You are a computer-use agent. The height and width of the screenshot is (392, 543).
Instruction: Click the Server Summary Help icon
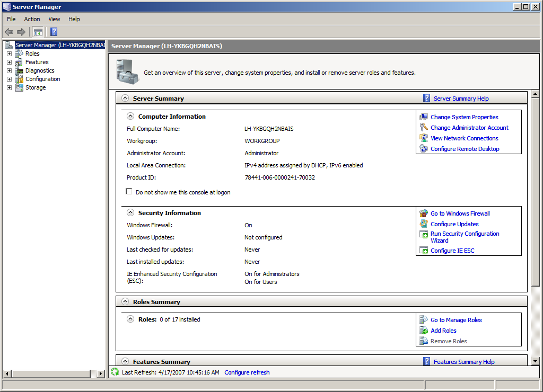(427, 98)
